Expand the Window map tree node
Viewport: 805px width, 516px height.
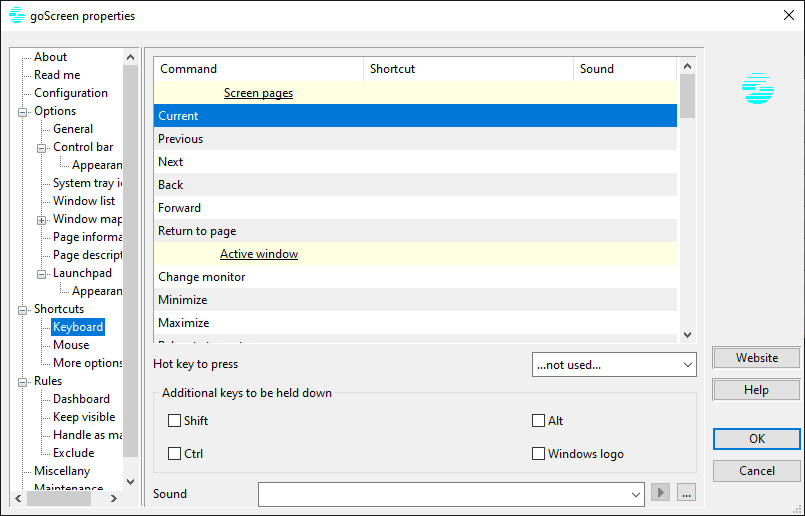(42, 220)
